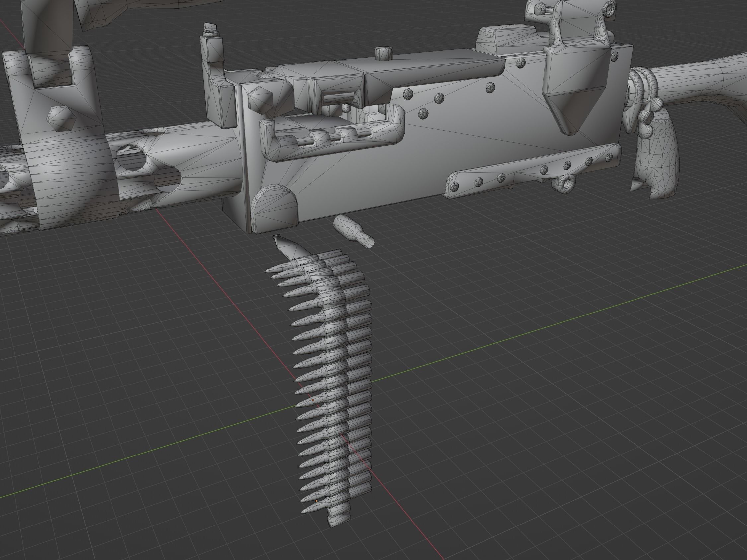The width and height of the screenshot is (747, 560).
Task: Select the feed tray slot on the receiver side
Action: pyautogui.click(x=332, y=133)
